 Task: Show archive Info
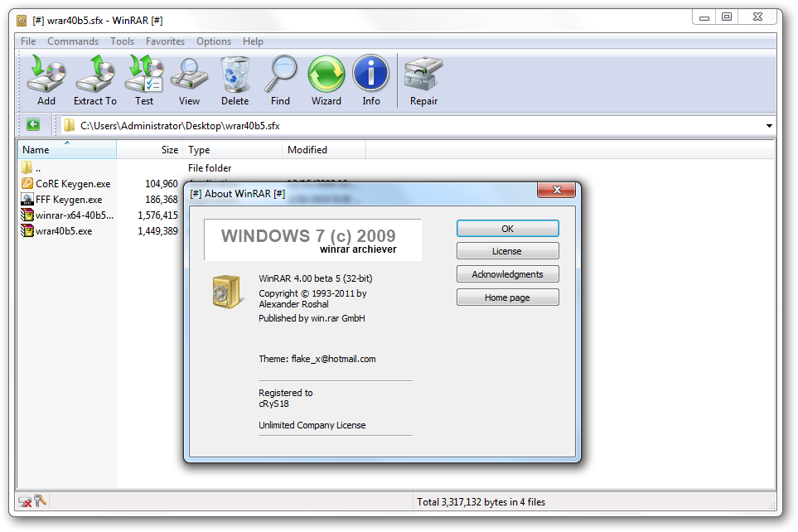point(371,75)
